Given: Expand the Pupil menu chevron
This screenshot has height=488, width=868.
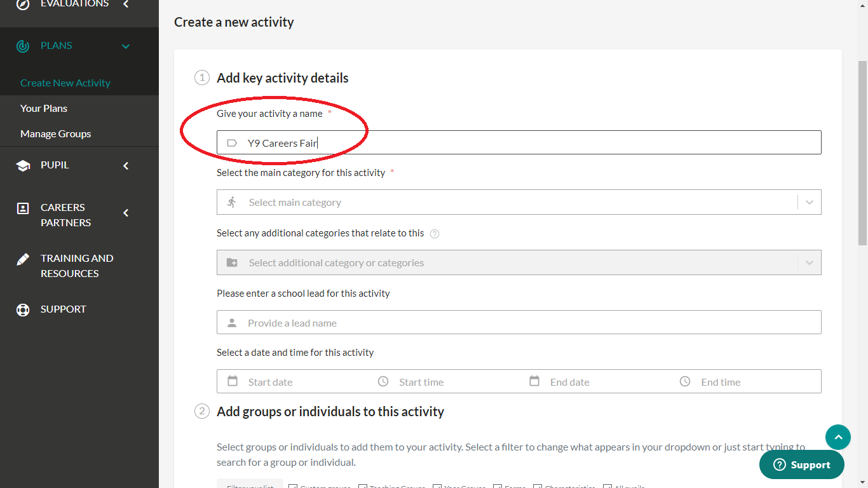Looking at the screenshot, I should [126, 166].
